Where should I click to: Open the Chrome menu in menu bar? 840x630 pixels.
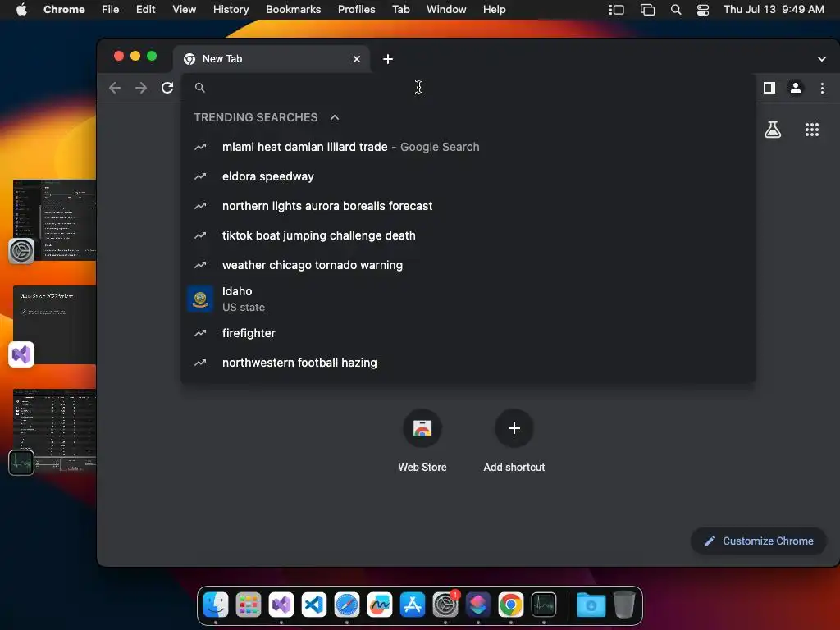[x=64, y=9]
